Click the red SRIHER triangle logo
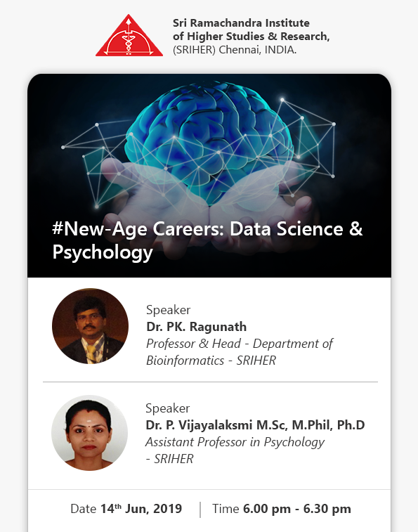Screen dimensions: 418x532 click(x=129, y=35)
